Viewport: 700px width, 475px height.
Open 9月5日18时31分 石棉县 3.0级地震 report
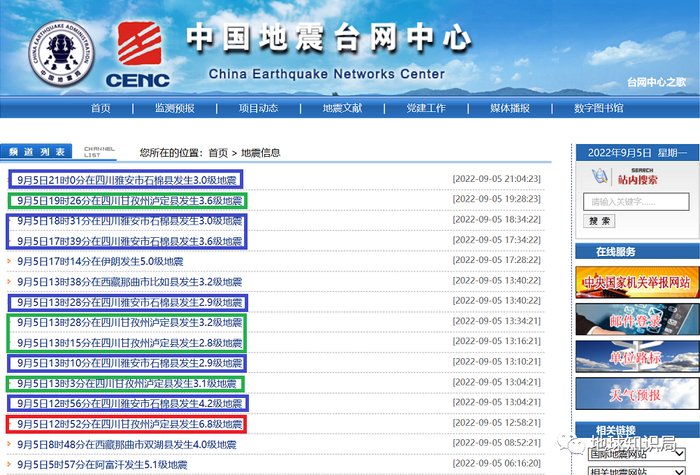coord(129,221)
